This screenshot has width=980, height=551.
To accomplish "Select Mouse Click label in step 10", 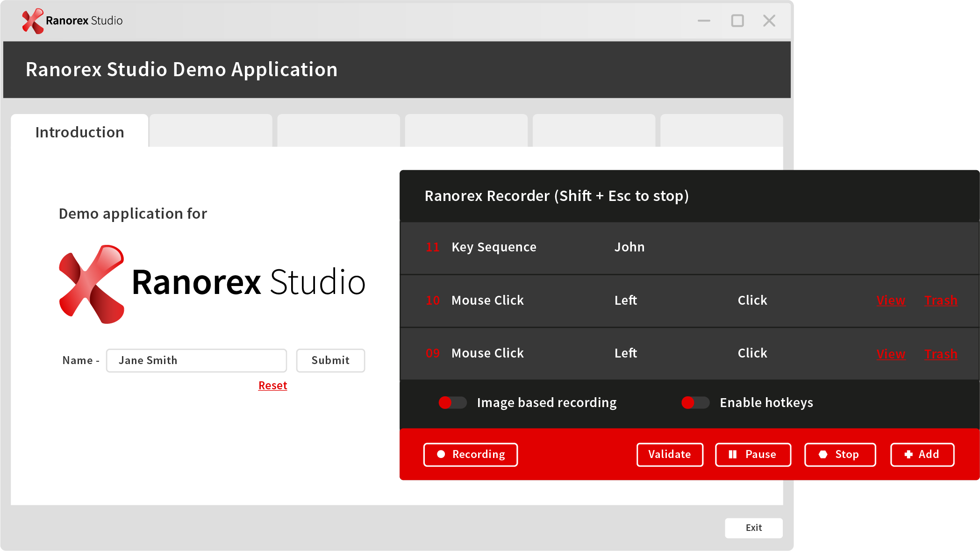I will tap(487, 301).
